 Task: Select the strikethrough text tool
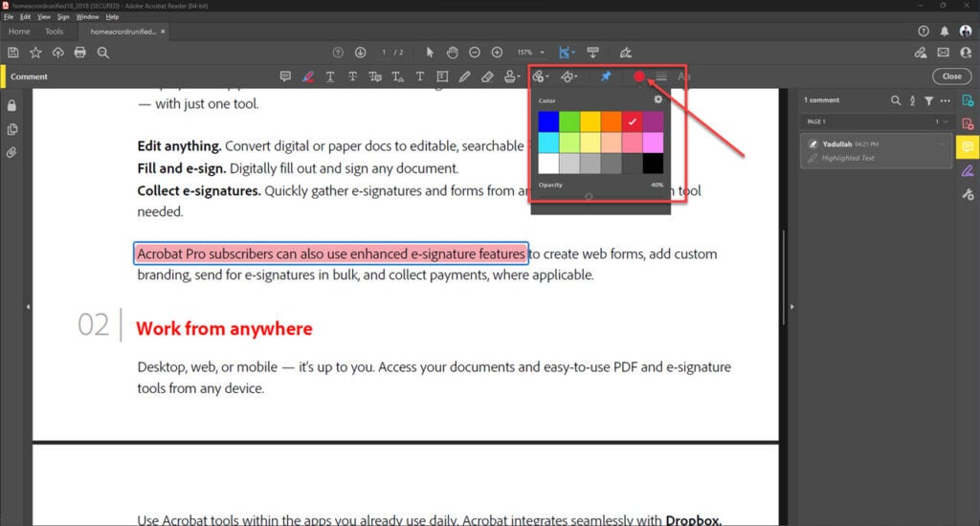coord(352,77)
